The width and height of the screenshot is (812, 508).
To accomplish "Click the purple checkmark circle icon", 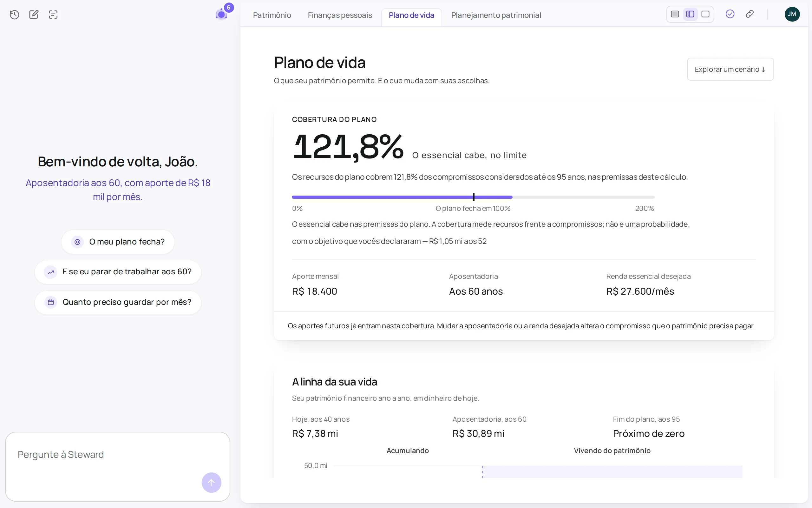I will click(x=730, y=14).
